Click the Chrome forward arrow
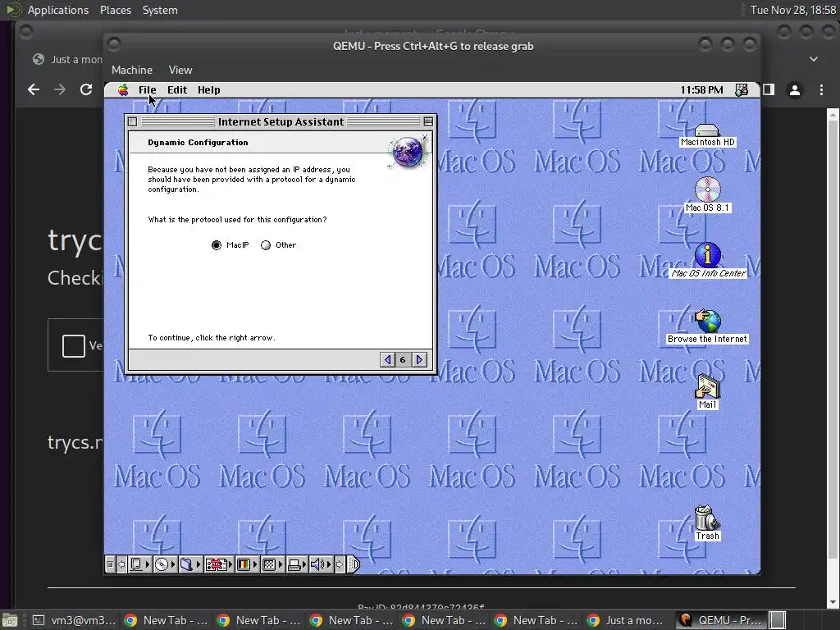Image resolution: width=840 pixels, height=630 pixels. click(x=59, y=89)
